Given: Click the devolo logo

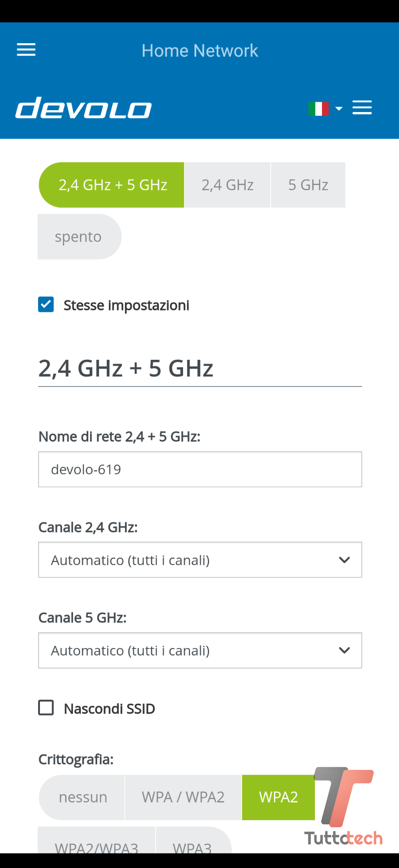Looking at the screenshot, I should point(84,108).
